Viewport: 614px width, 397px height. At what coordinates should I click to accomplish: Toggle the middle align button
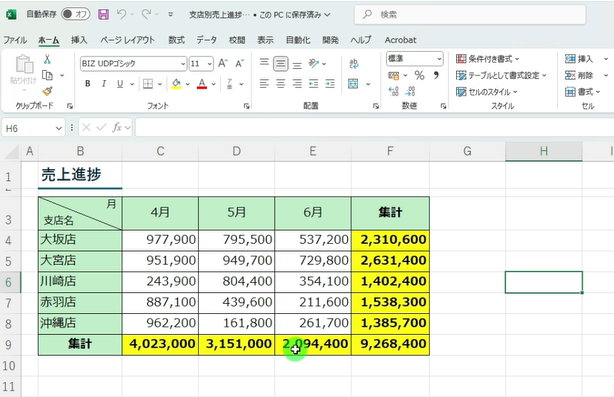click(281, 63)
